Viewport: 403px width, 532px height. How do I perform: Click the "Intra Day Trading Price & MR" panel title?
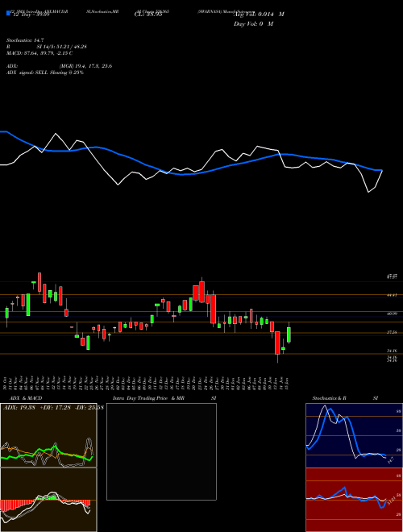click(148, 398)
